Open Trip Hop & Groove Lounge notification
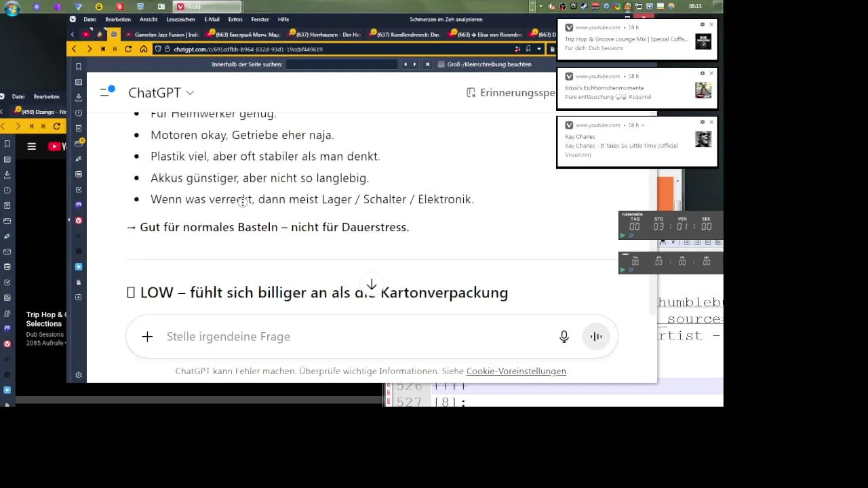Screen dimensions: 868x488 coord(637,39)
